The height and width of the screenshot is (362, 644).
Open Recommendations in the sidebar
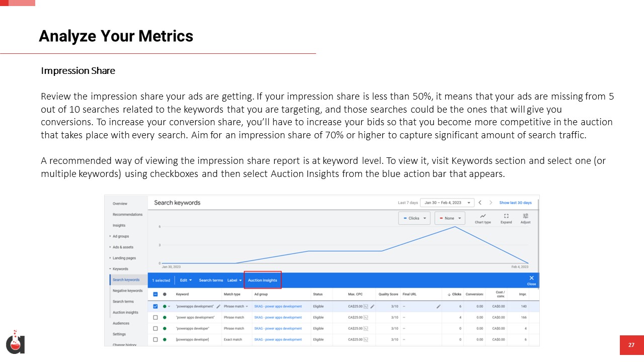coord(127,215)
